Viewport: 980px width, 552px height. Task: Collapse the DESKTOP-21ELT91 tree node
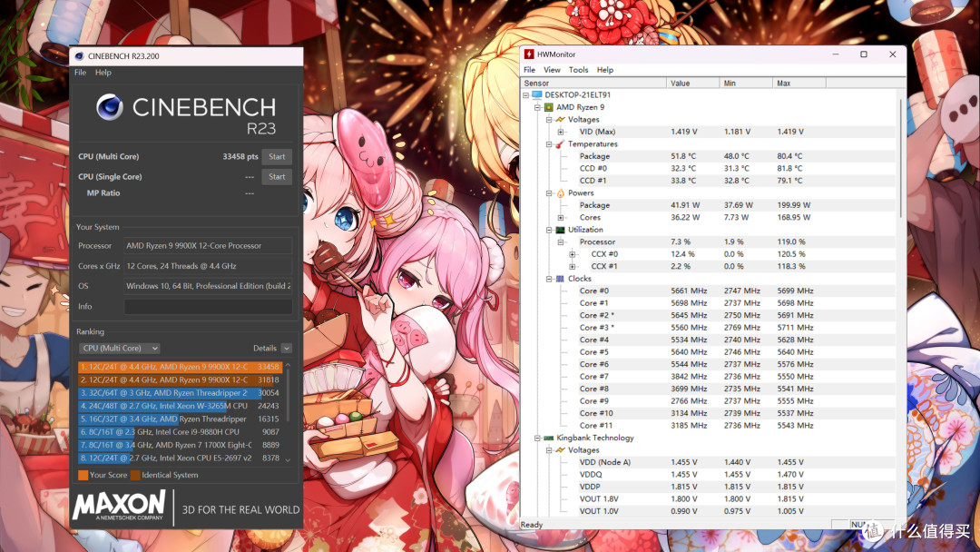(x=525, y=95)
